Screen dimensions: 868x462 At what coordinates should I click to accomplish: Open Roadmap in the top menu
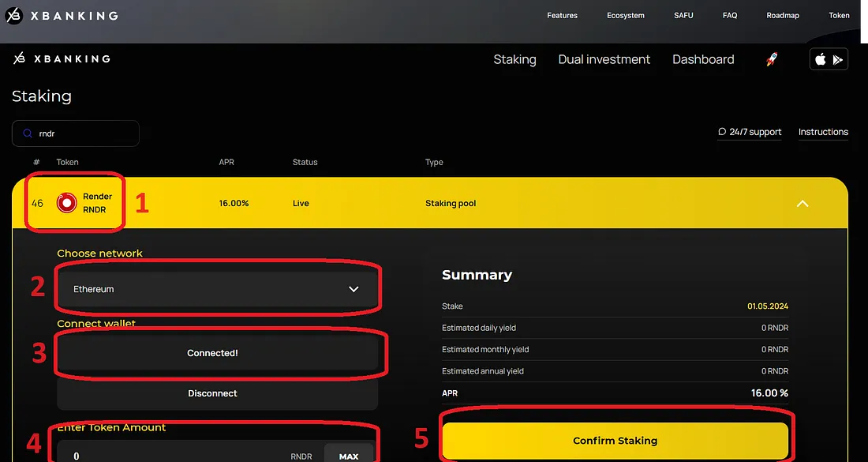pos(783,16)
